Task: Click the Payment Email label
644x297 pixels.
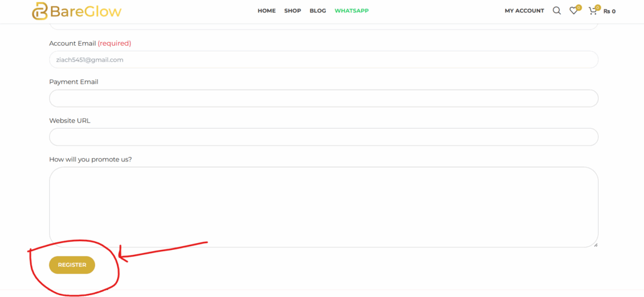Action: click(74, 82)
